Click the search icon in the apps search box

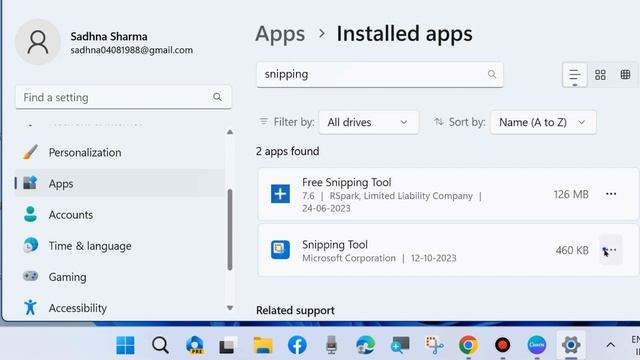tap(492, 74)
